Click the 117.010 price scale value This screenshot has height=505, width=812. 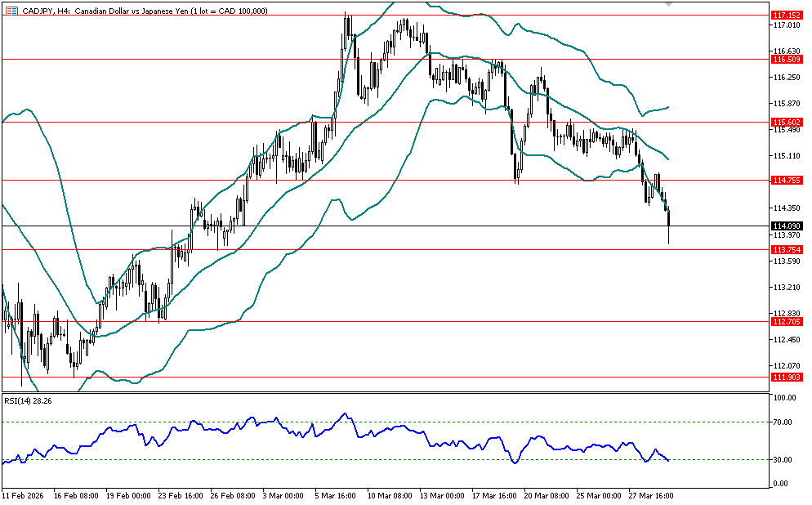[x=787, y=25]
